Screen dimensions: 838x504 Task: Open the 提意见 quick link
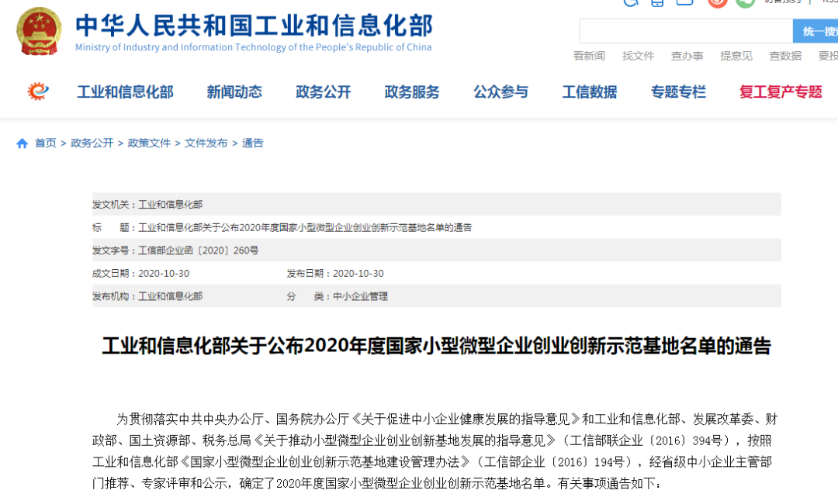pos(736,56)
